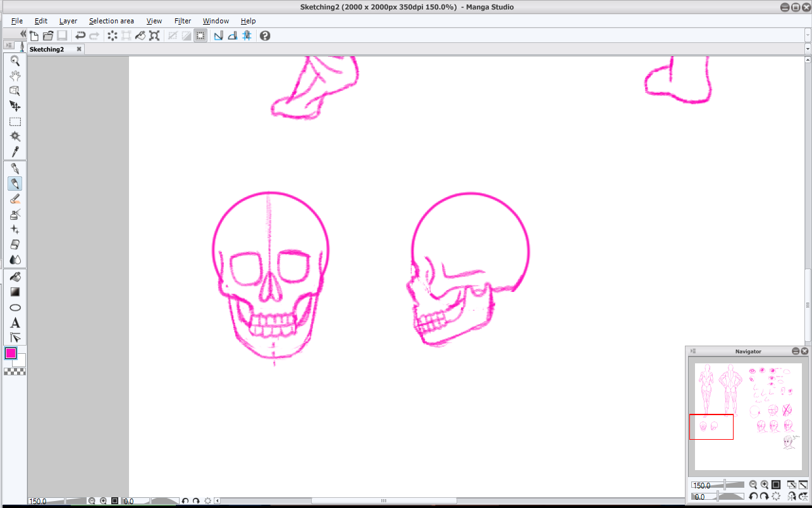812x508 pixels.
Task: Select the Eraser tool in toolbox
Action: (x=15, y=245)
